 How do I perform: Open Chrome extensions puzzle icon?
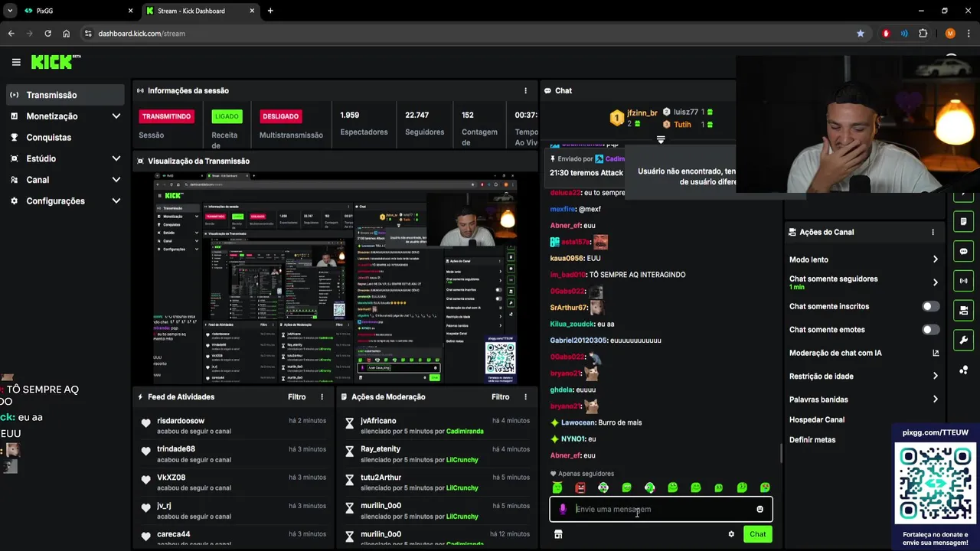point(923,34)
